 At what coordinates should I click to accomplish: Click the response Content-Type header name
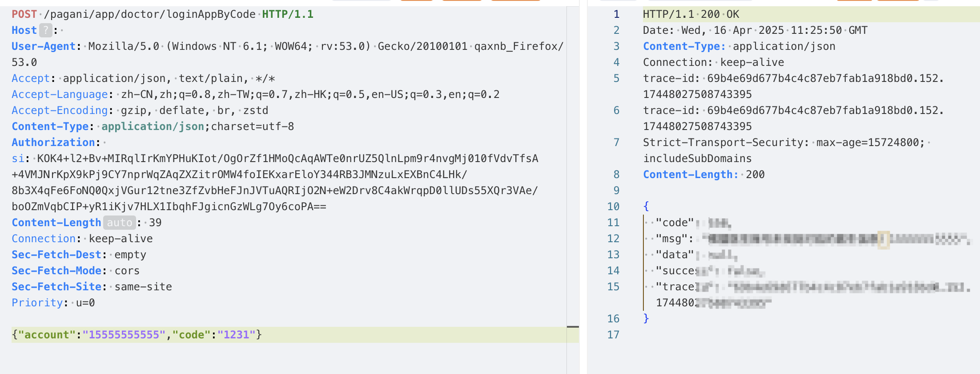(x=684, y=46)
